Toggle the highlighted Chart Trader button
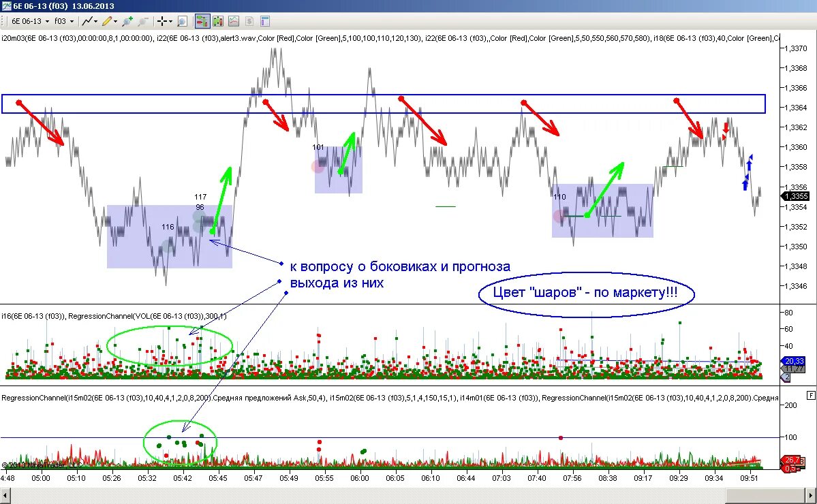Image resolution: width=817 pixels, height=504 pixels. pyautogui.click(x=202, y=21)
